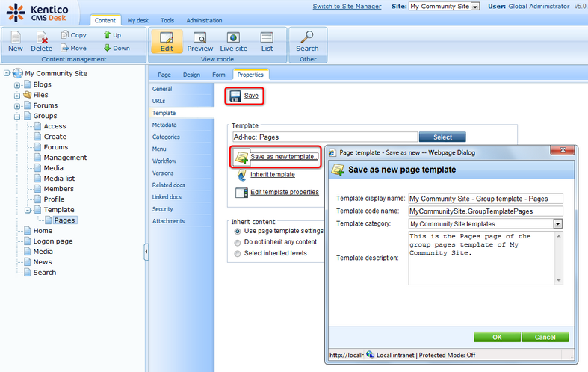Select the Select inherited levels option

coord(237,254)
